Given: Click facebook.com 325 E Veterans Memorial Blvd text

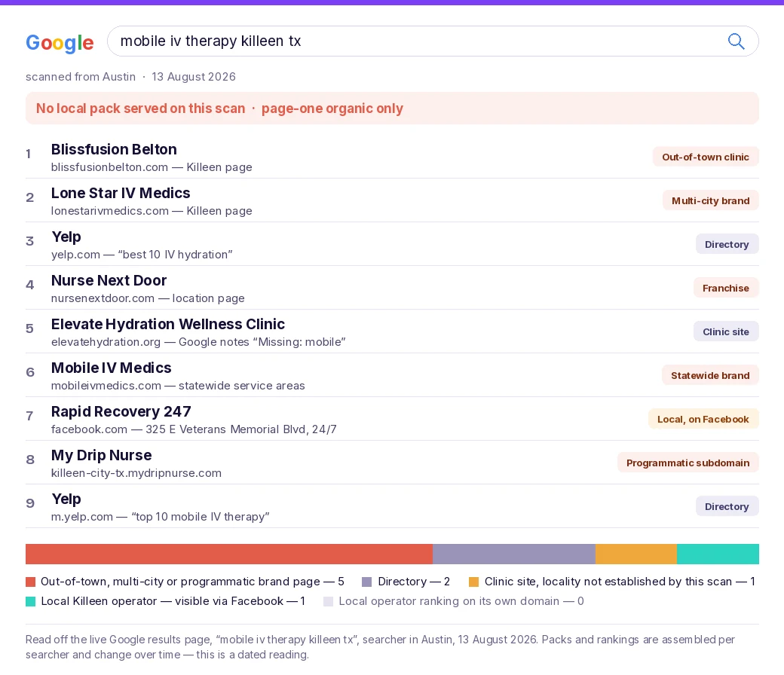Looking at the screenshot, I should [194, 429].
